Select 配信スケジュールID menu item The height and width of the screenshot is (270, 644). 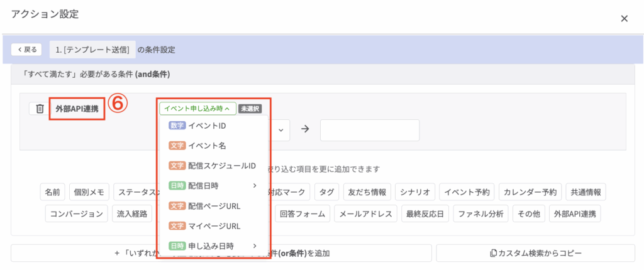(x=221, y=166)
